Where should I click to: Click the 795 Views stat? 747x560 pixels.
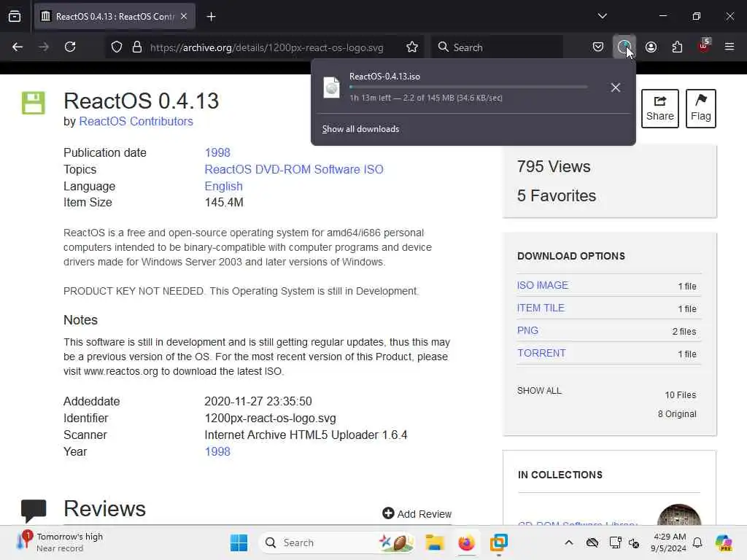pos(554,167)
